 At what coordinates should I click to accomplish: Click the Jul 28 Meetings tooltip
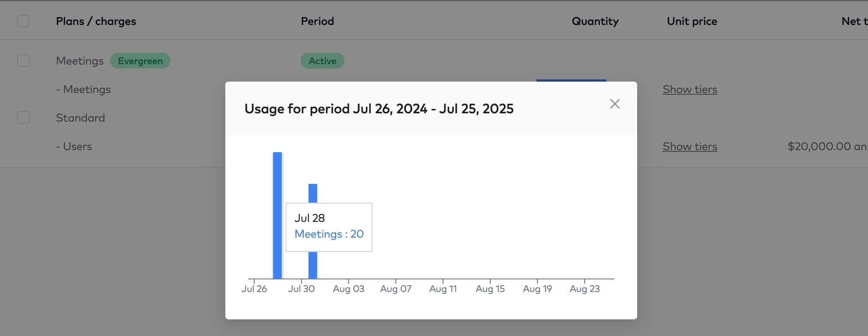click(x=329, y=227)
